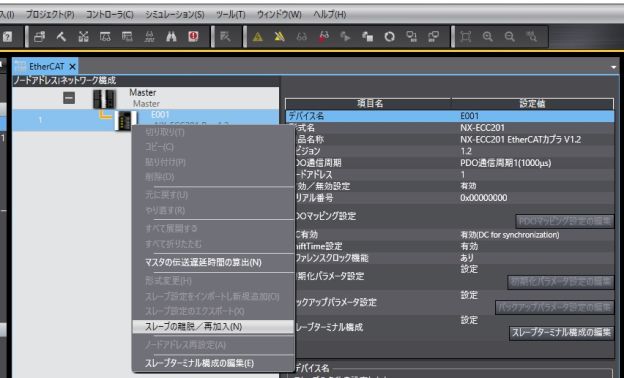
Task: Open the EtherCAT tab list dropdown arrow
Action: point(614,67)
